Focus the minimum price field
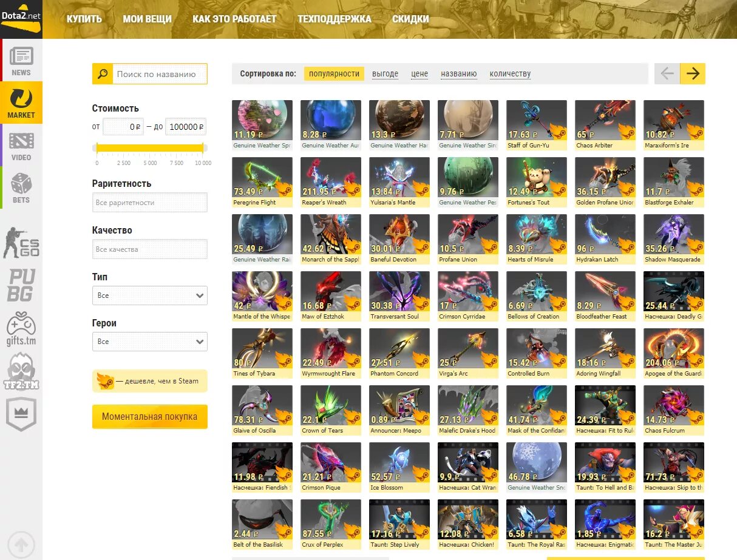The width and height of the screenshot is (737, 560). [x=123, y=127]
